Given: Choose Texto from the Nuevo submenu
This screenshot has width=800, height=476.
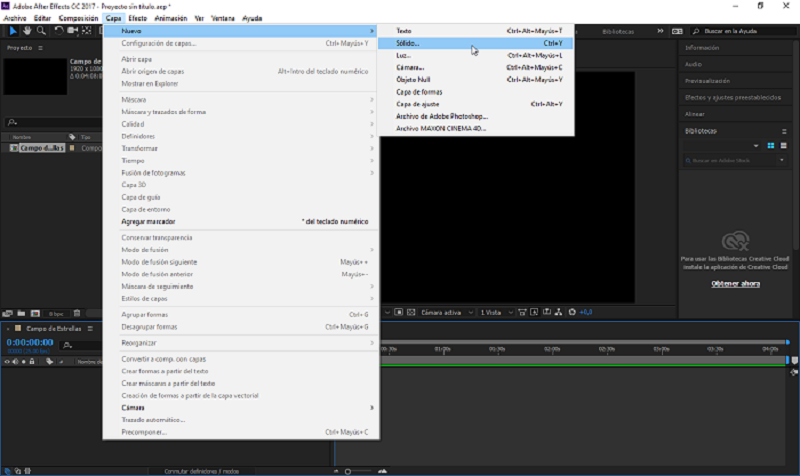Looking at the screenshot, I should [476, 31].
